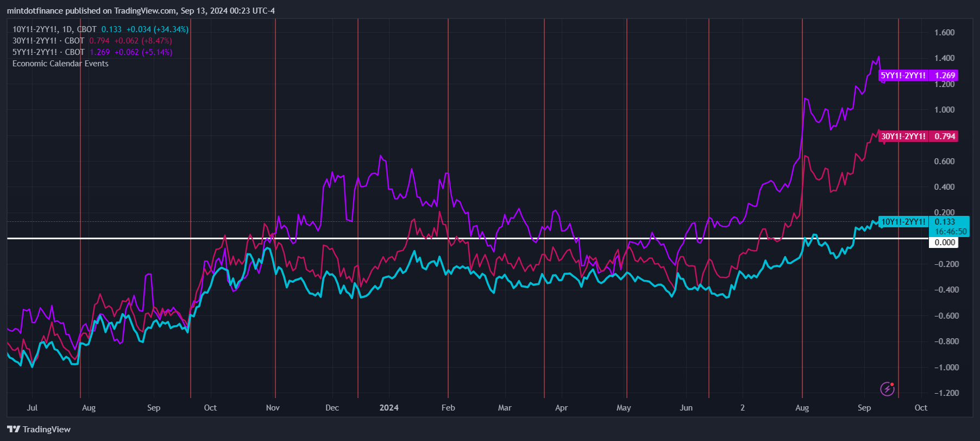
Task: Click the 1.400 price axis label
Action: [944, 58]
